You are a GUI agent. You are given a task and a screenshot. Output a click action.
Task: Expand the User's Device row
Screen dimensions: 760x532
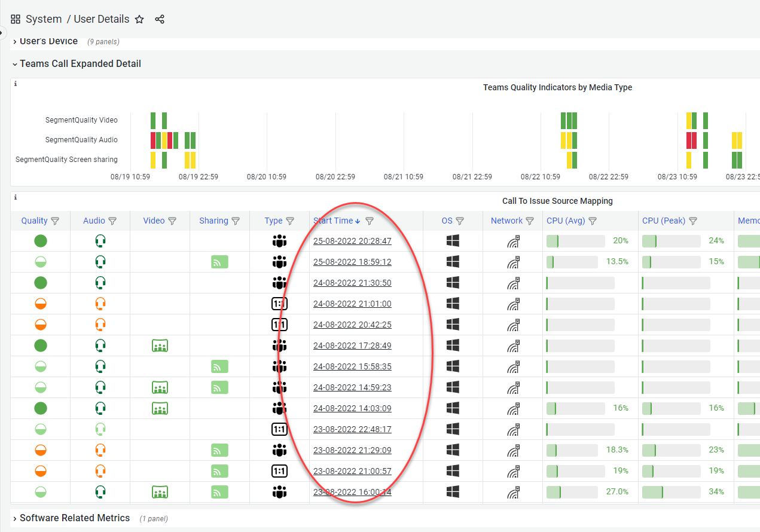[48, 41]
